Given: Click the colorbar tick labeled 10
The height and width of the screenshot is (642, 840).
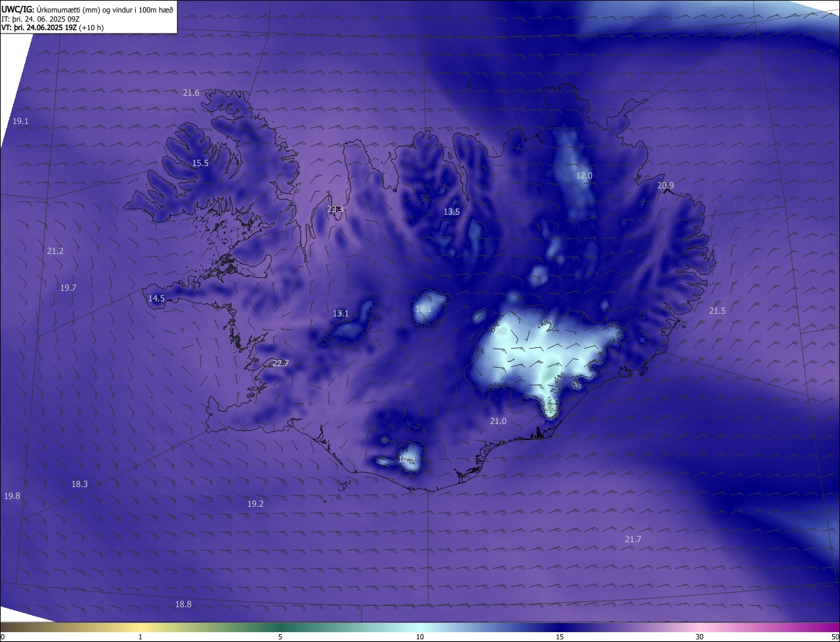Looking at the screenshot, I should click(x=420, y=637).
